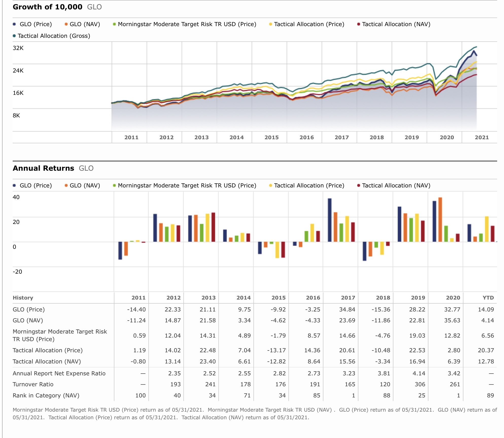Select 2017 on growth chart time axis

tap(342, 137)
